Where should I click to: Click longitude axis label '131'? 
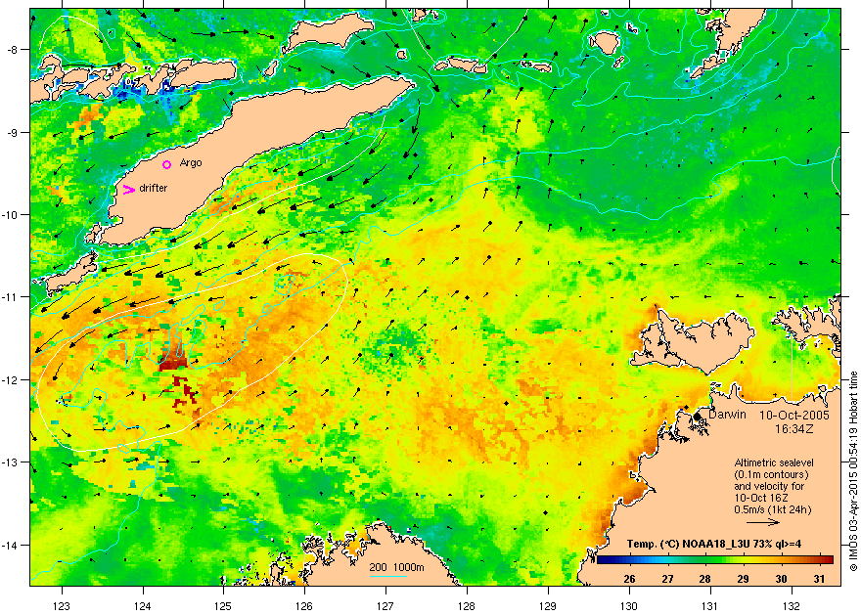click(710, 606)
